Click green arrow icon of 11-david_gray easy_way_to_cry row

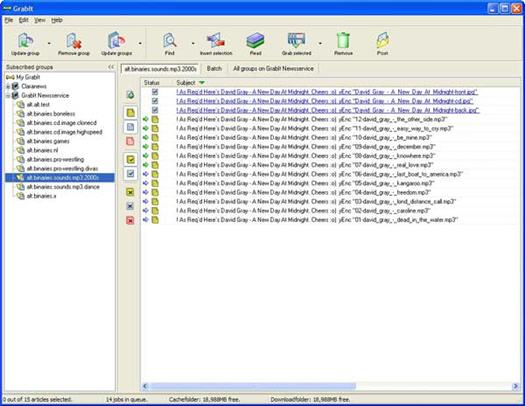[x=145, y=129]
